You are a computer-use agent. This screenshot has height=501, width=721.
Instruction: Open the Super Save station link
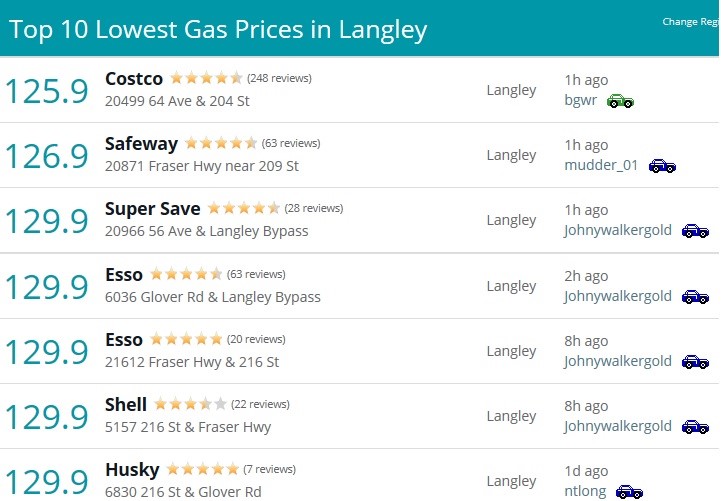[153, 209]
